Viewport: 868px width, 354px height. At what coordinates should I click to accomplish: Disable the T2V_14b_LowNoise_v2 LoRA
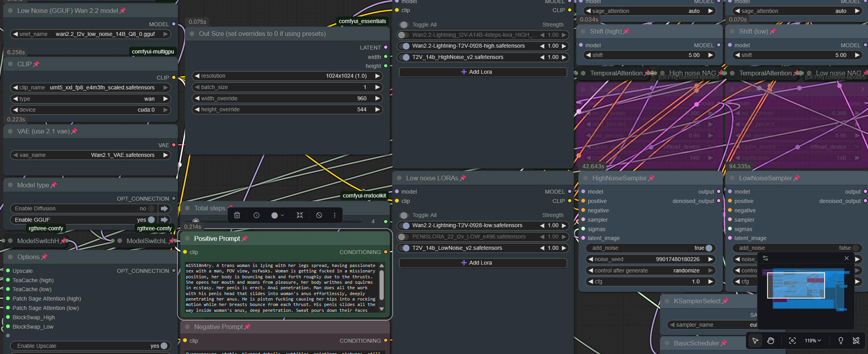pos(403,248)
